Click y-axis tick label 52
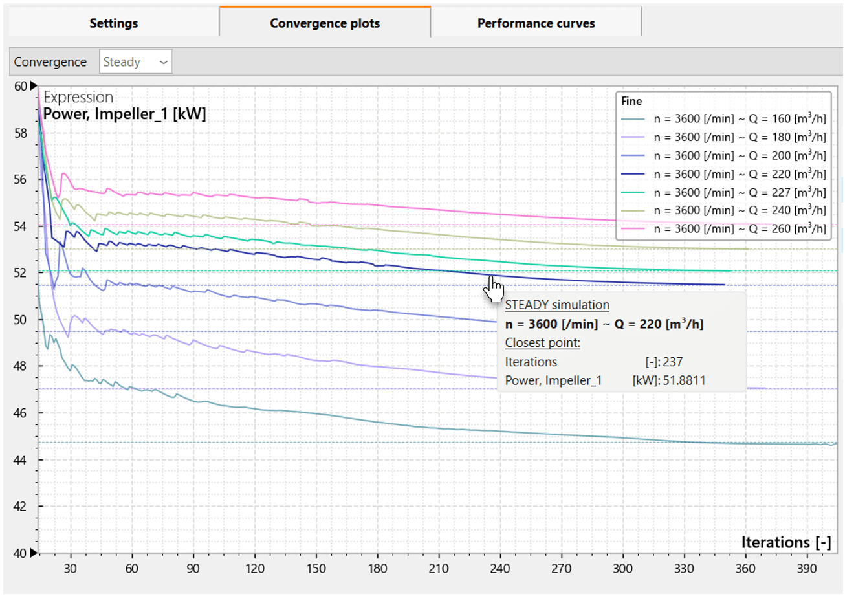Screen dimensions: 845x616 click(21, 272)
